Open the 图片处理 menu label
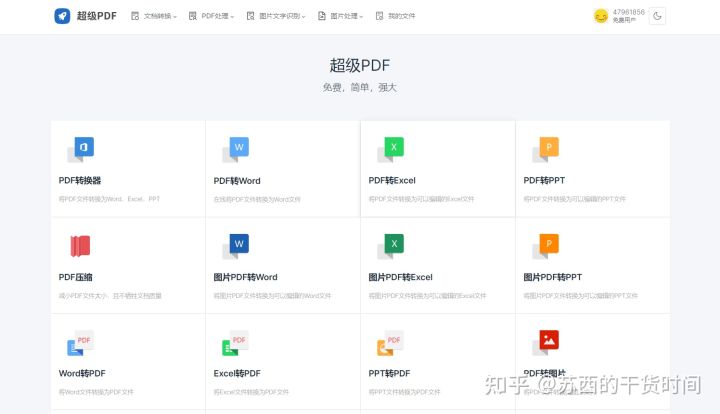 click(x=344, y=16)
